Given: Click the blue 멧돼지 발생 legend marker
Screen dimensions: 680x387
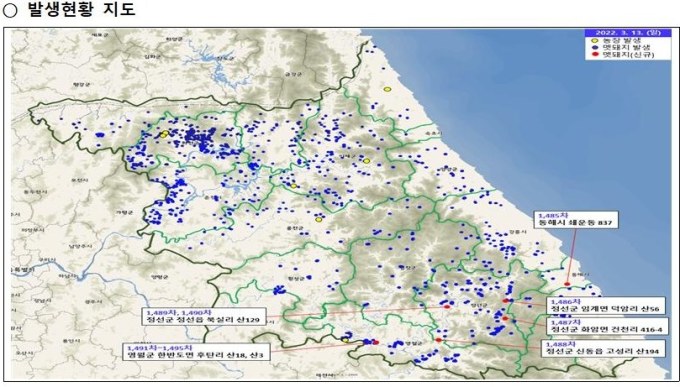Looking at the screenshot, I should [x=595, y=47].
